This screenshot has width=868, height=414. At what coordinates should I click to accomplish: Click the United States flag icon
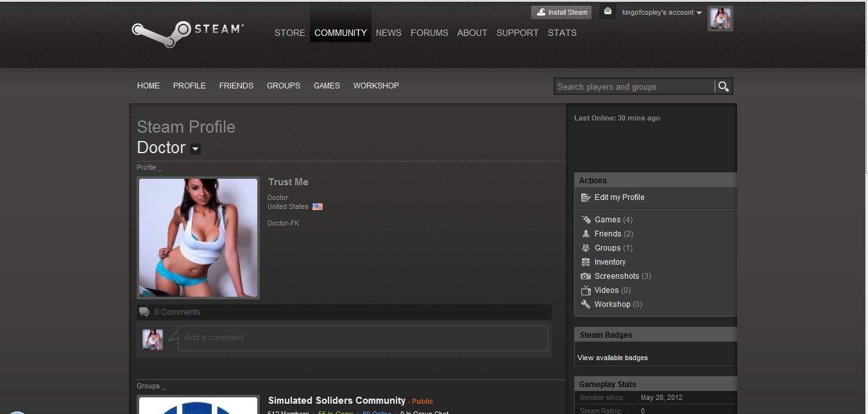tap(318, 207)
